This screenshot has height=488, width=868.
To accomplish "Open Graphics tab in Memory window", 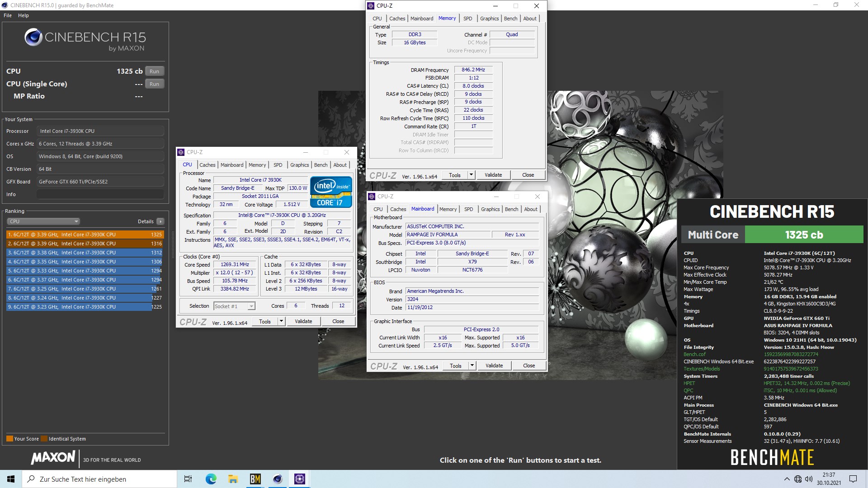I will pyautogui.click(x=489, y=19).
